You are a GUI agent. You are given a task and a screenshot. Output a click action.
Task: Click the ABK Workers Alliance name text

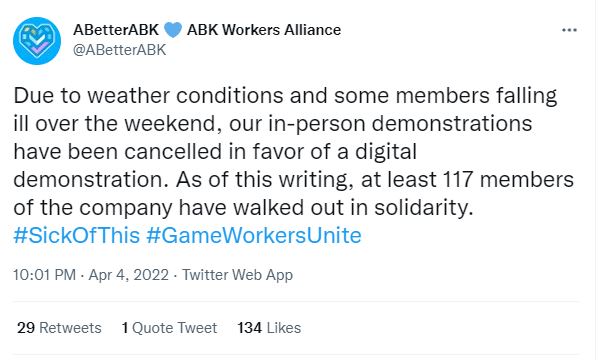click(264, 30)
